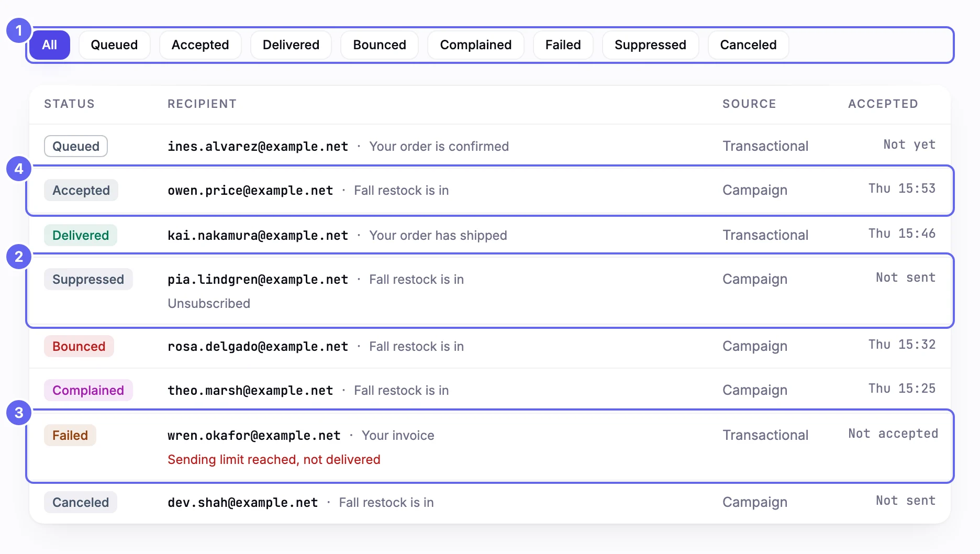
Task: Click the Queued status badge
Action: [76, 146]
